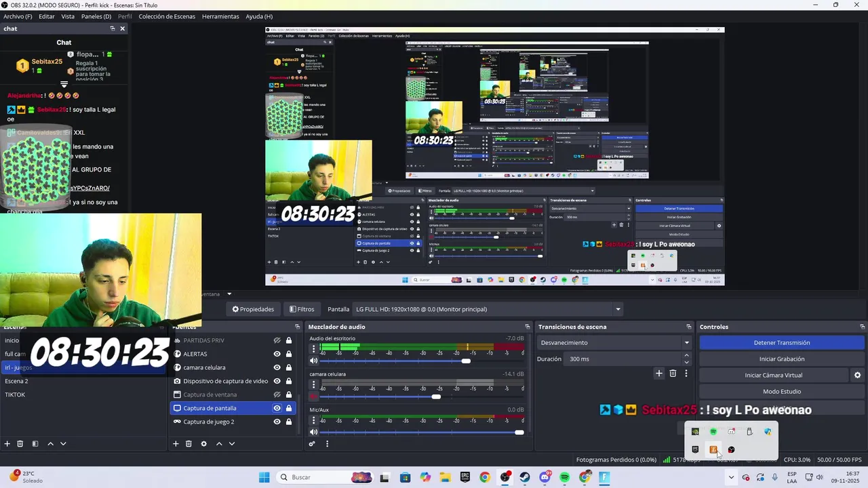Decrease Duración with down arrow
Screen dimensions: 868x488
(x=686, y=362)
